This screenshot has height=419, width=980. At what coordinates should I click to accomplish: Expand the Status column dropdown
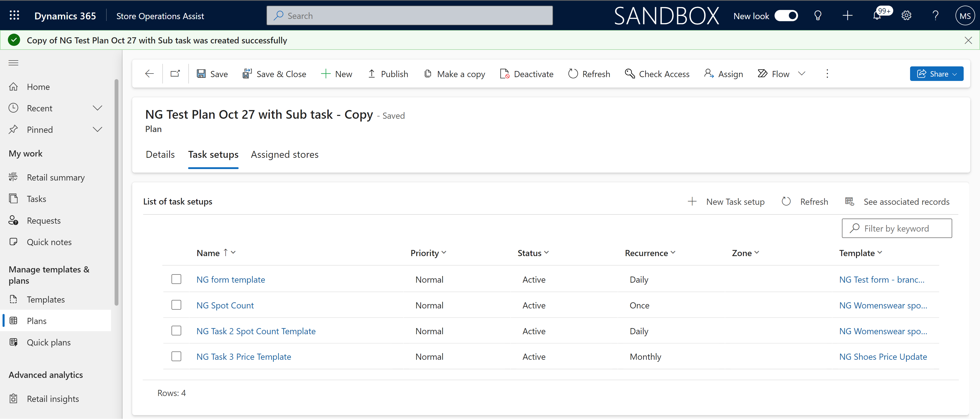[547, 252]
